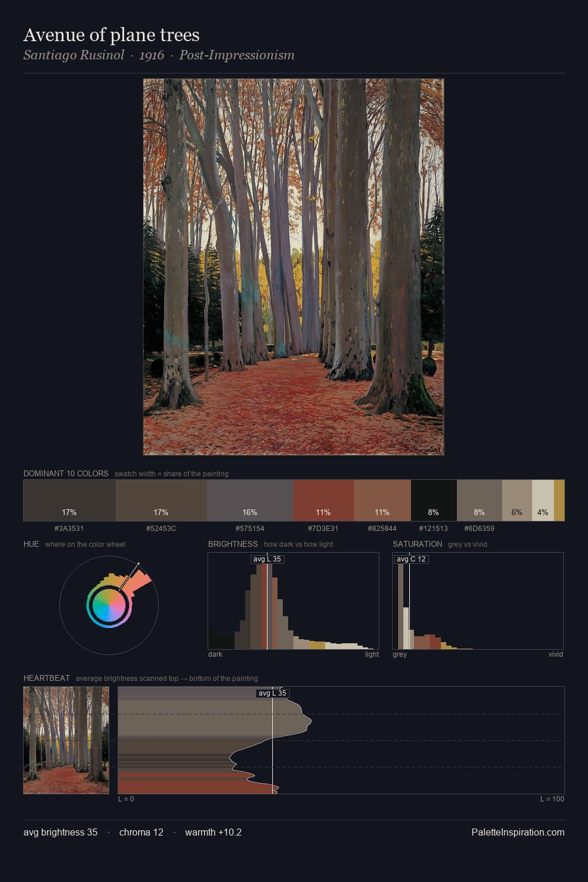Open the PaletteInspiration.com link

click(x=518, y=832)
